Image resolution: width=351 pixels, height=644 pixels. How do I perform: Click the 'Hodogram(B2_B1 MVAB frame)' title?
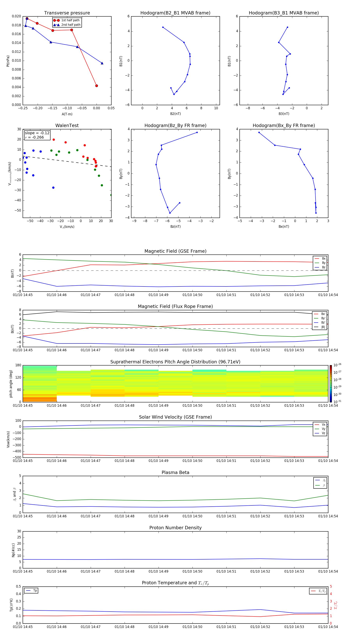[x=175, y=13]
